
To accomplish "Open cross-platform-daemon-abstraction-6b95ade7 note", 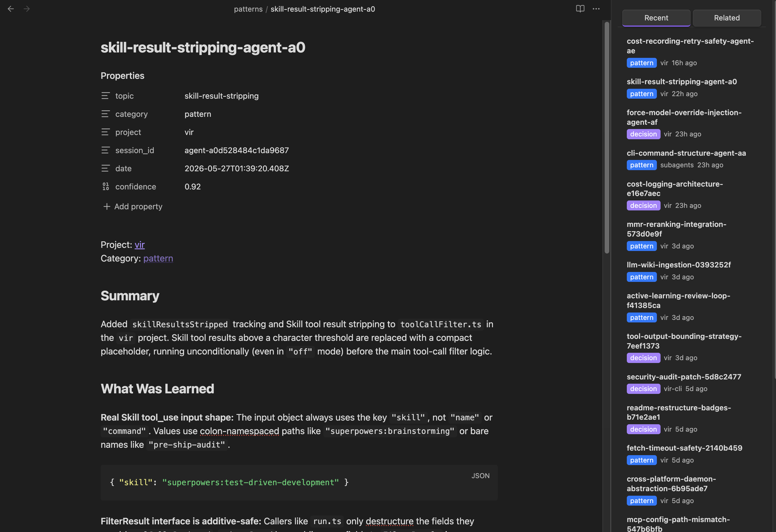I will (671, 484).
